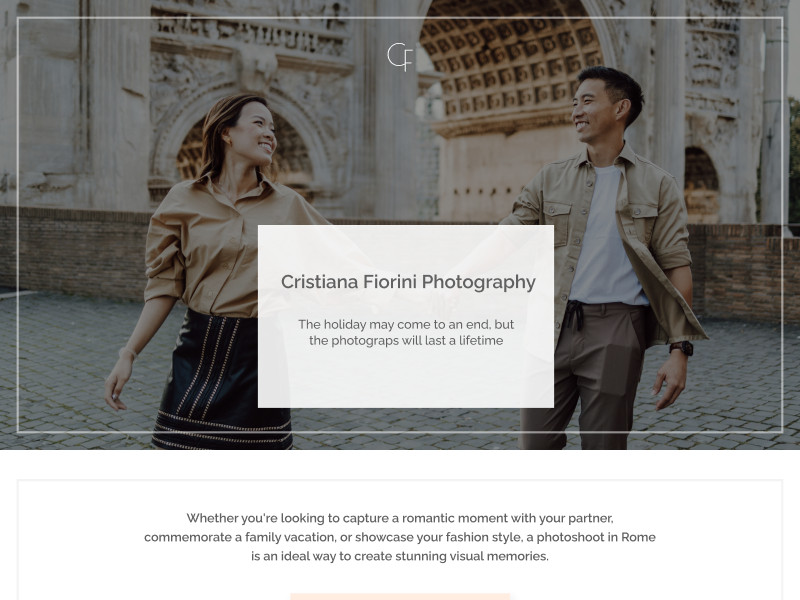The image size is (800, 600).
Task: Click the peach button below the paragraph
Action: (x=400, y=596)
